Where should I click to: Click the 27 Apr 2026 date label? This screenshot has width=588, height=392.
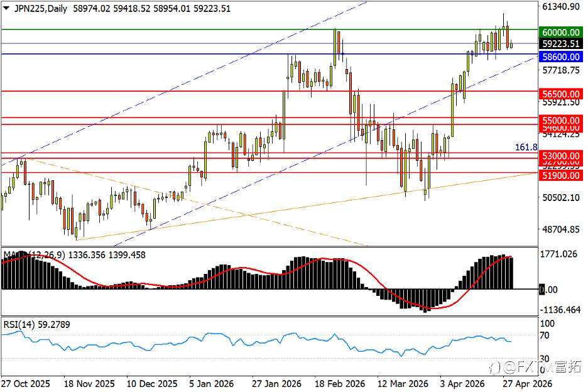pos(528,384)
